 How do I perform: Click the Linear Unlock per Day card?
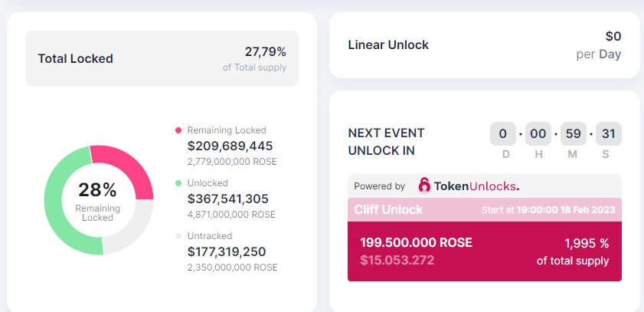tap(485, 45)
